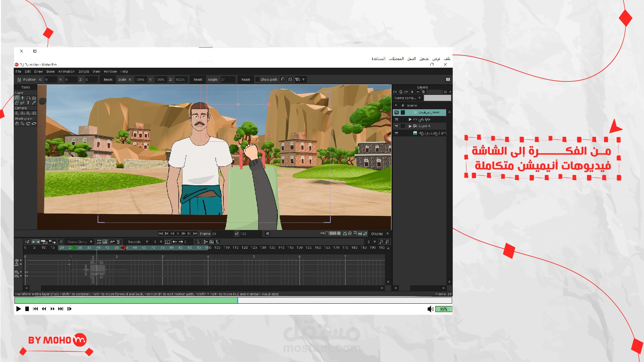The width and height of the screenshot is (644, 362).
Task: Open the interpolation count dropdown showing 1
Action: click(158, 242)
